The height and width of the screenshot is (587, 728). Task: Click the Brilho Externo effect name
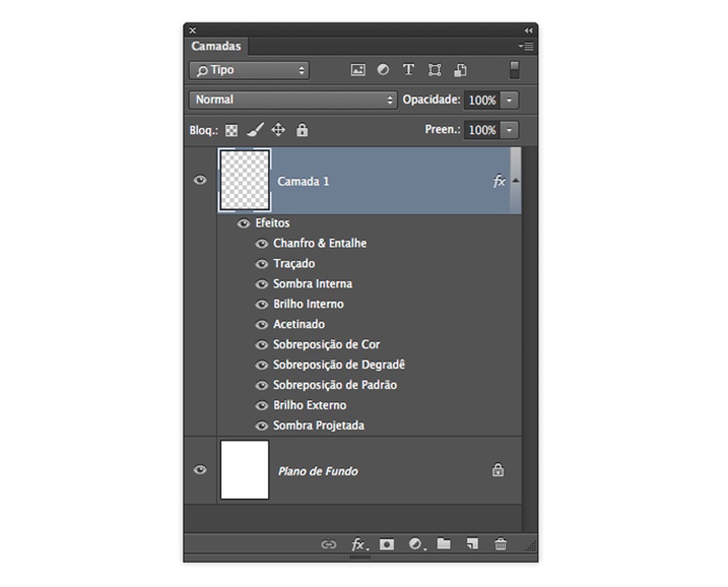tap(310, 406)
